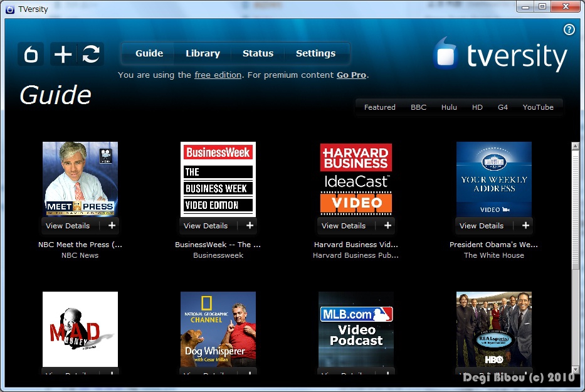
Task: Select the Featured category
Action: [380, 107]
